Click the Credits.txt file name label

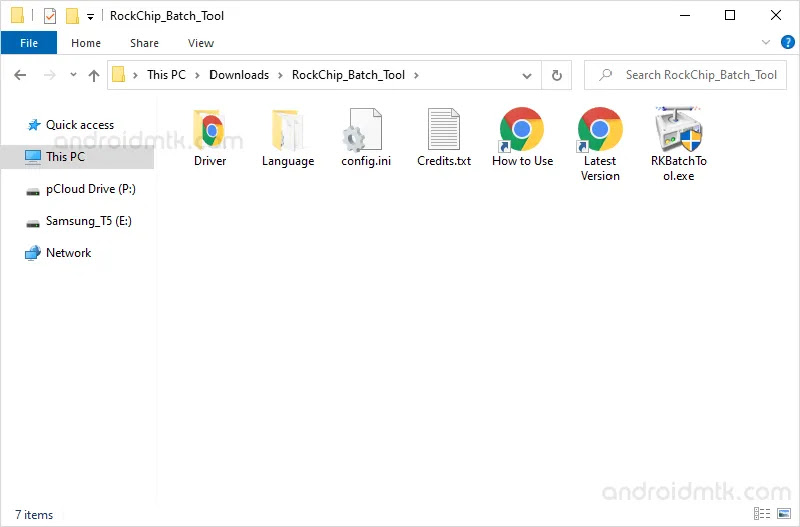point(444,161)
